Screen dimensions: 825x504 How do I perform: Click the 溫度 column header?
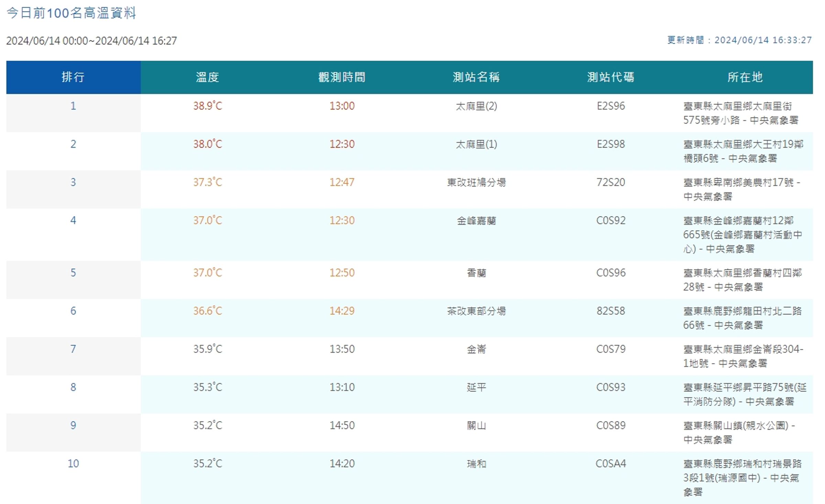coord(208,77)
